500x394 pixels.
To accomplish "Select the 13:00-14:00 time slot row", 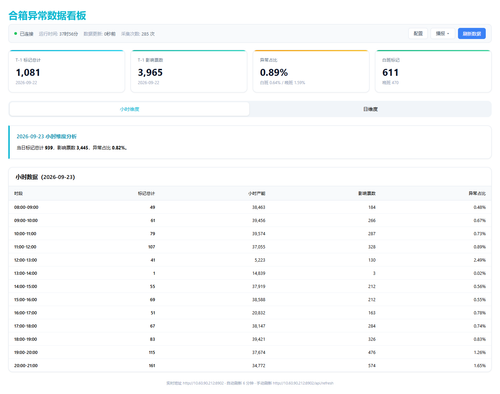I will (x=250, y=273).
